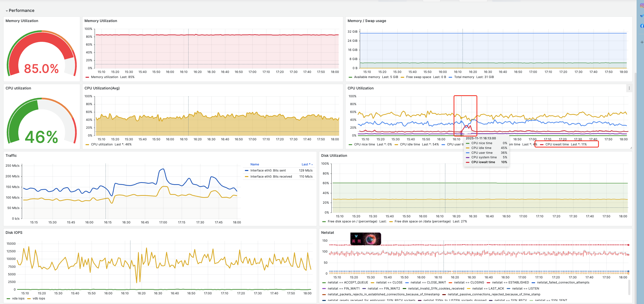This screenshot has height=304, width=644.
Task: Toggle Interface eth0: Bits received series visibility
Action: point(271,177)
